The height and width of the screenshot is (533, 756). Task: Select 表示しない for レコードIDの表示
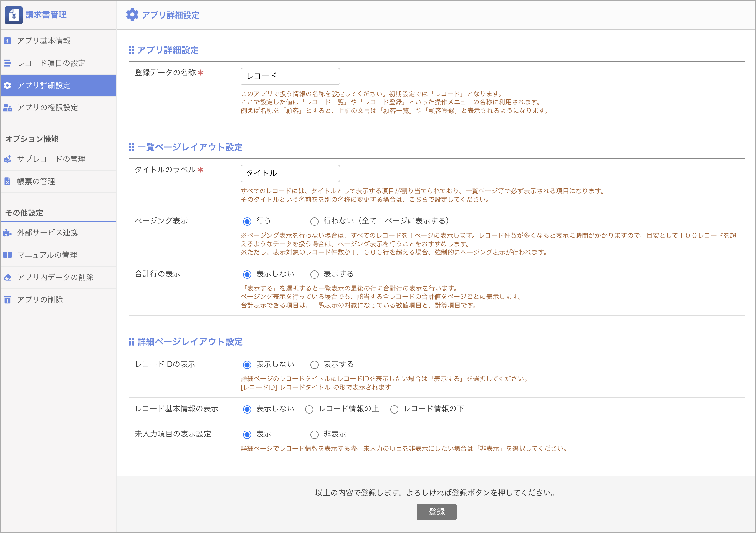tap(247, 365)
